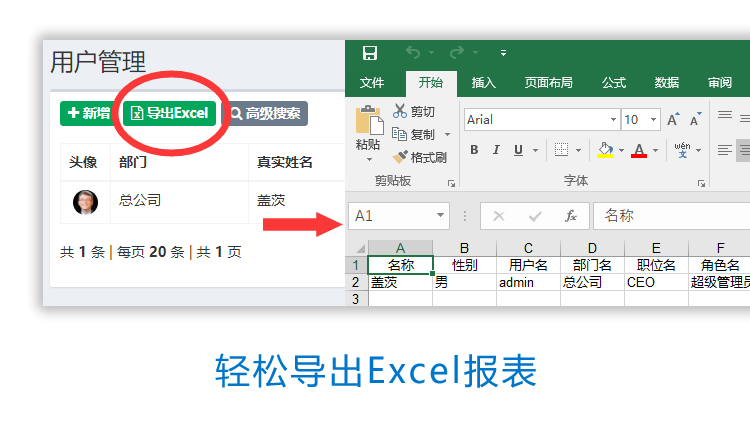Expand the phonetic guide dropdown arrow
Viewport: 750px width, 430px height.
coord(698,150)
